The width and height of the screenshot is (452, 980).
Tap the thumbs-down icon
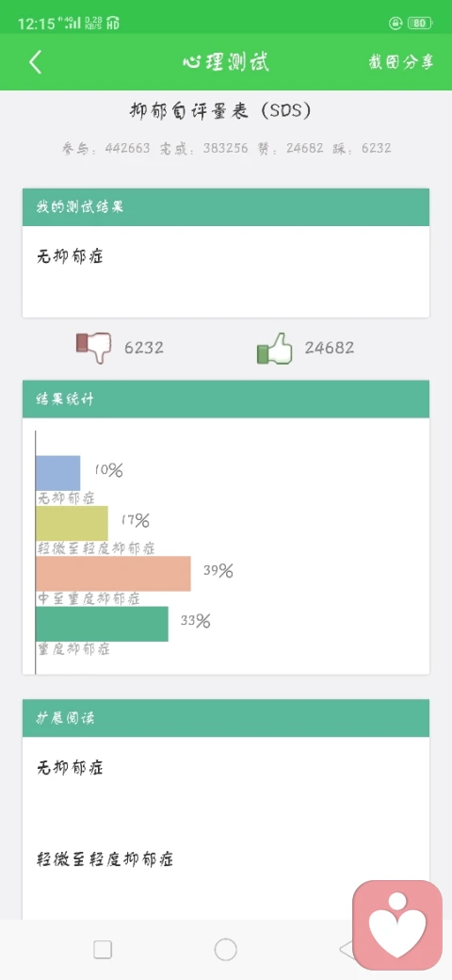click(x=93, y=348)
